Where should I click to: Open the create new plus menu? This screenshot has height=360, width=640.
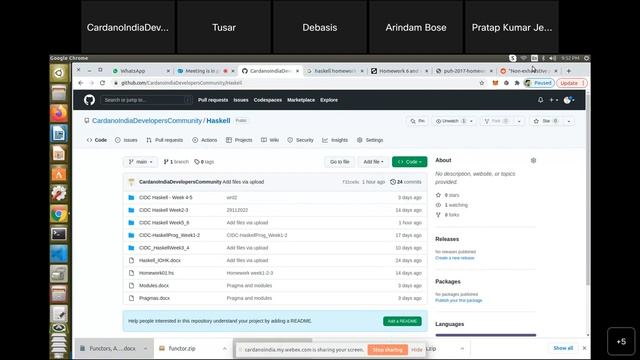pyautogui.click(x=553, y=100)
